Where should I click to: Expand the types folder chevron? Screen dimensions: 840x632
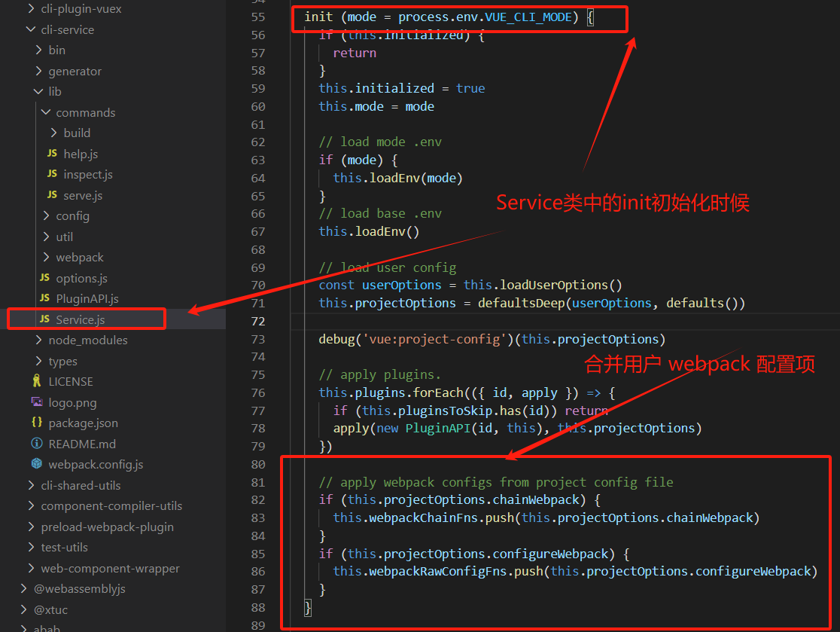point(38,361)
